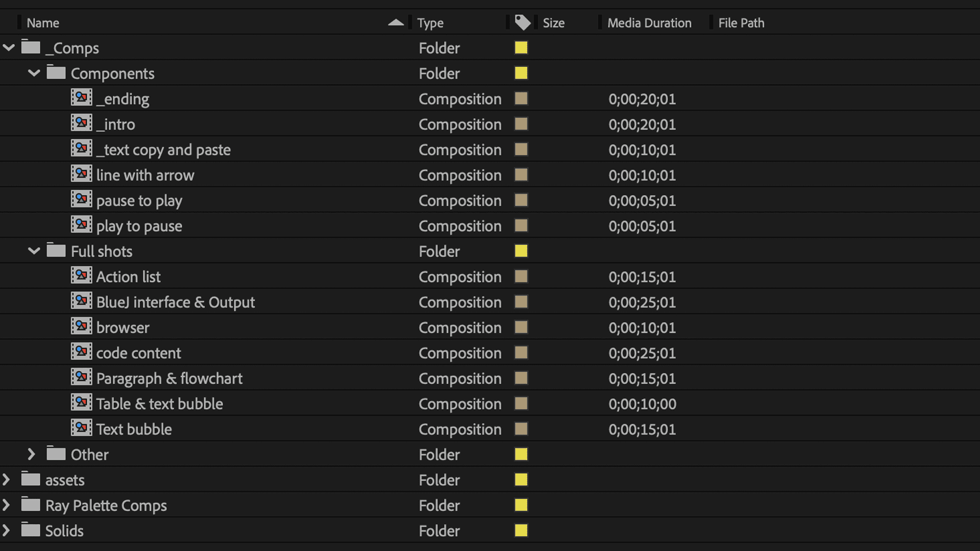Collapse the Components folder
This screenshot has height=551, width=980.
tap(34, 73)
